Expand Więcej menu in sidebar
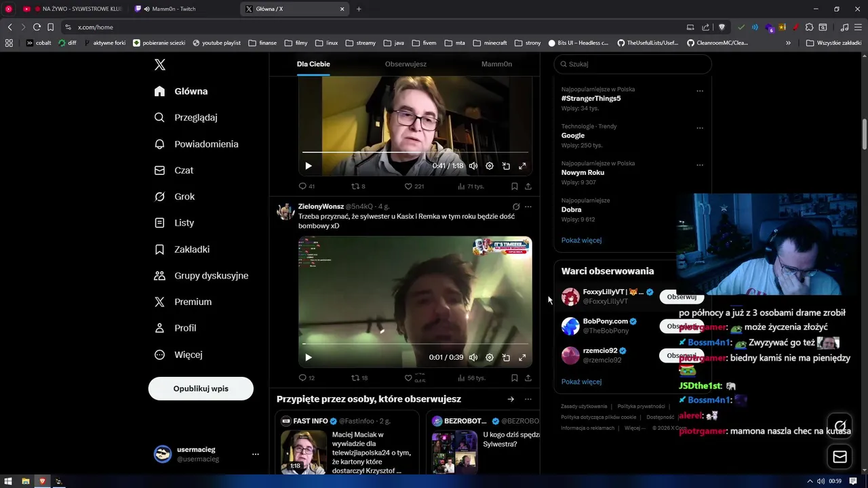This screenshot has height=488, width=868. coord(178,354)
